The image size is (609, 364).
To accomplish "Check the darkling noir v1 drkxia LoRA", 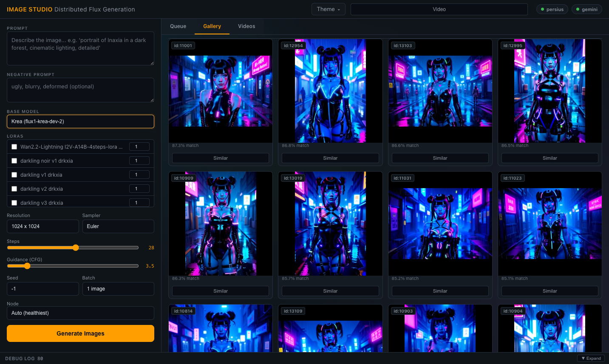I will (x=14, y=161).
